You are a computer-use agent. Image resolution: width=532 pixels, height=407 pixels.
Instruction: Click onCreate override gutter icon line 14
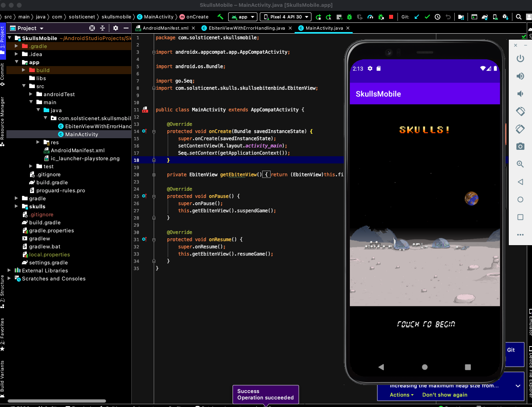click(144, 131)
